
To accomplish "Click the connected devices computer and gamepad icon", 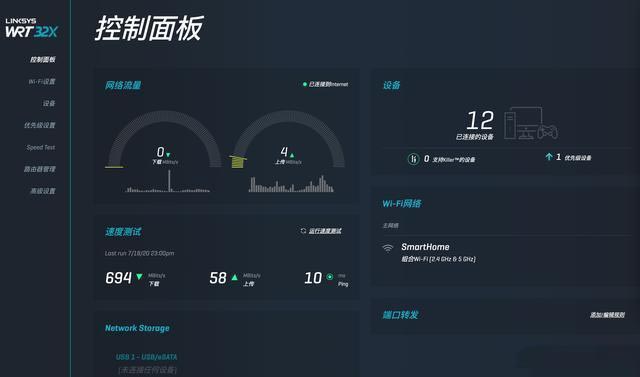I will 531,123.
